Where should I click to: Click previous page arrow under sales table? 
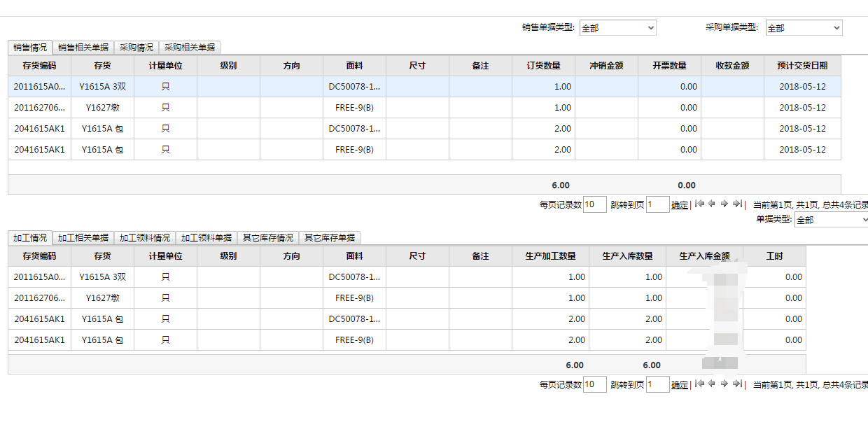point(712,204)
